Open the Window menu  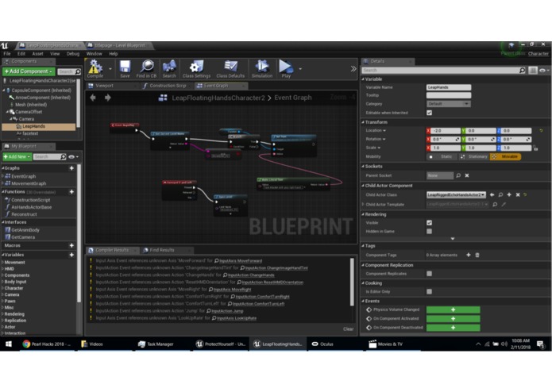click(94, 54)
